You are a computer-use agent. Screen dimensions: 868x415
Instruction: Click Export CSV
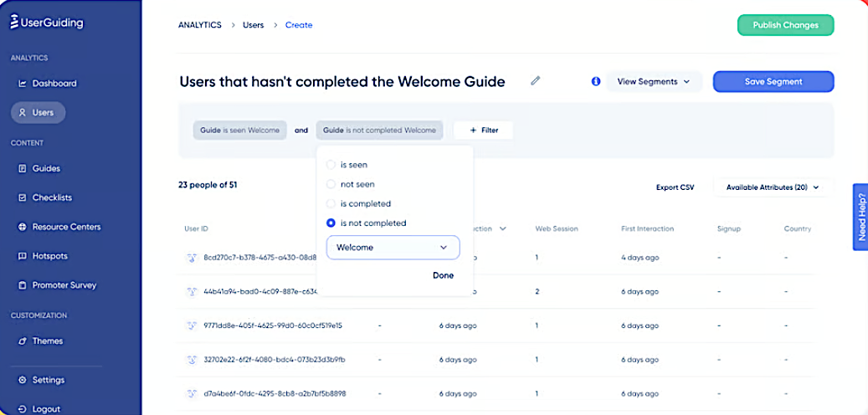[675, 187]
